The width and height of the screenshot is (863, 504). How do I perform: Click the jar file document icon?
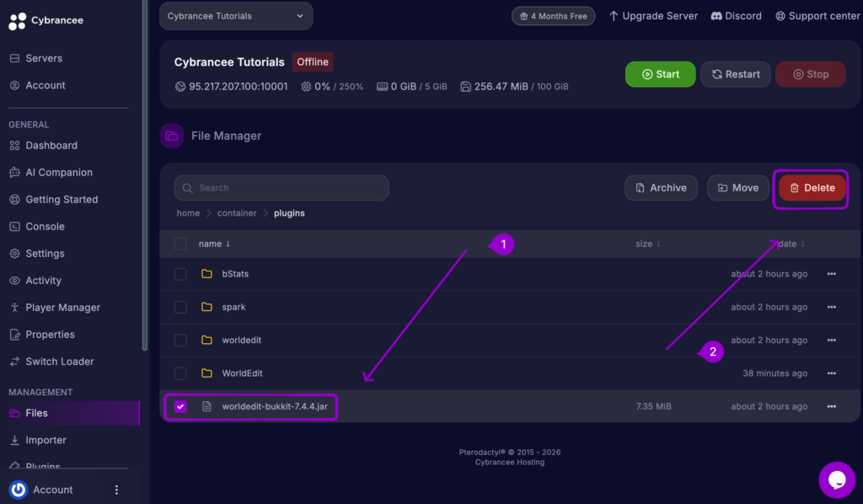(x=207, y=406)
